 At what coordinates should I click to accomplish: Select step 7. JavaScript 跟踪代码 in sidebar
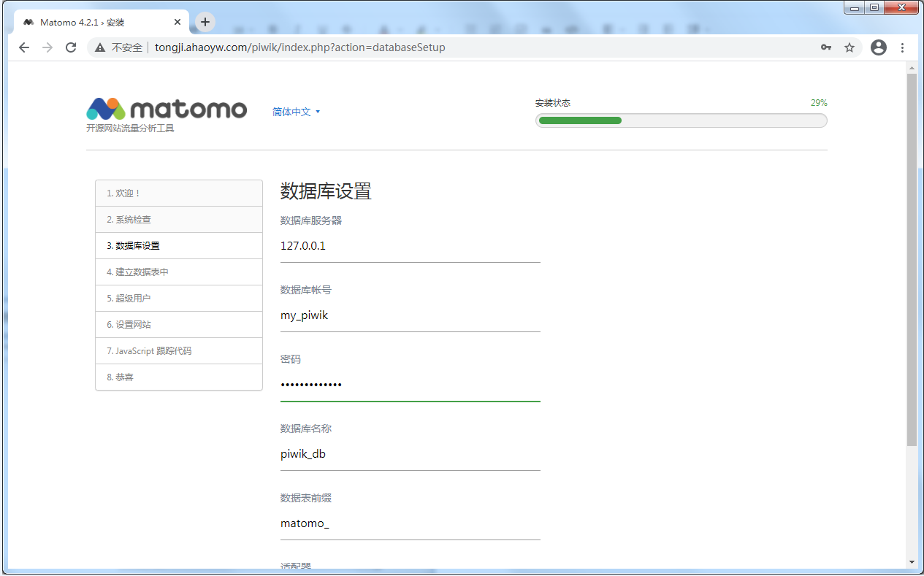(x=179, y=351)
